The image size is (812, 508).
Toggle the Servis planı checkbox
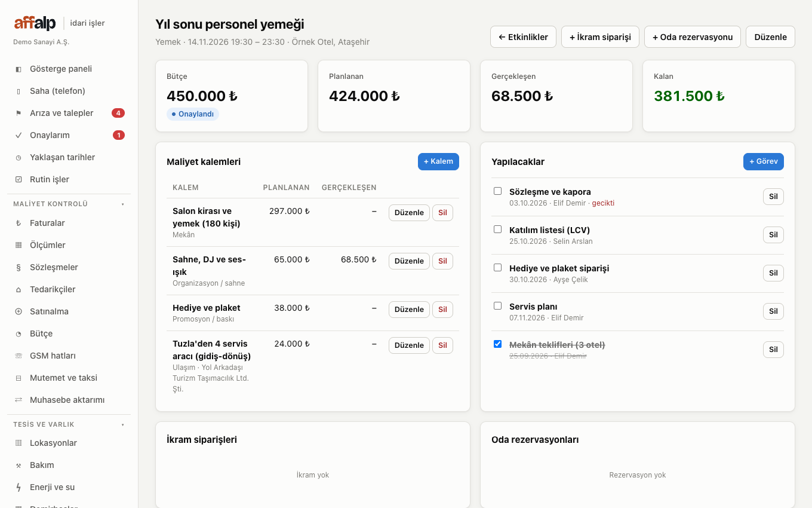tap(497, 306)
